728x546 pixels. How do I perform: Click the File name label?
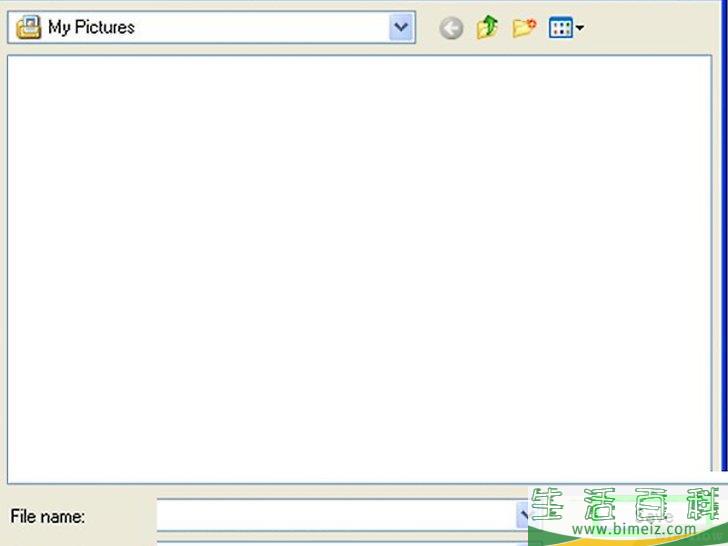[47, 517]
